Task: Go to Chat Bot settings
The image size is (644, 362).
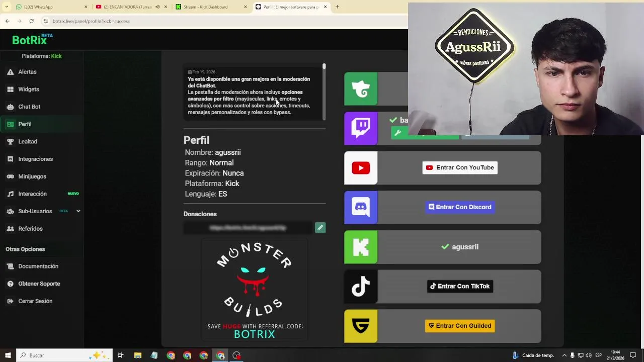Action: click(29, 107)
